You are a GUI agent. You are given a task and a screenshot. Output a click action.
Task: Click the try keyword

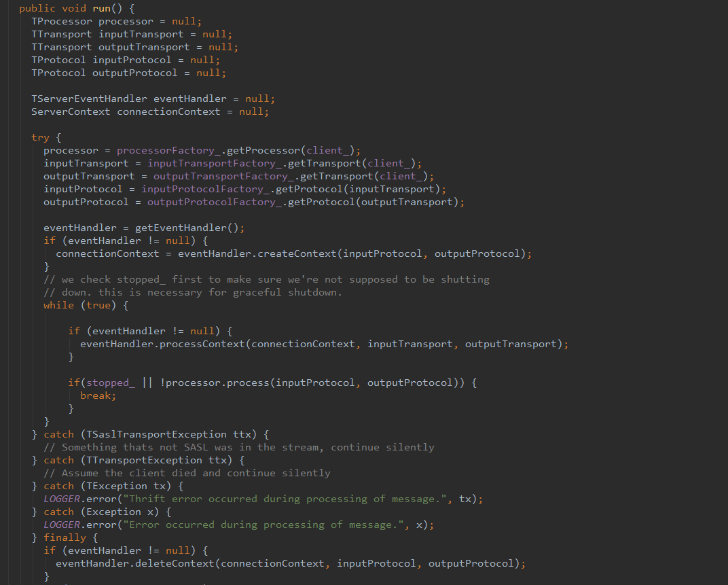40,137
